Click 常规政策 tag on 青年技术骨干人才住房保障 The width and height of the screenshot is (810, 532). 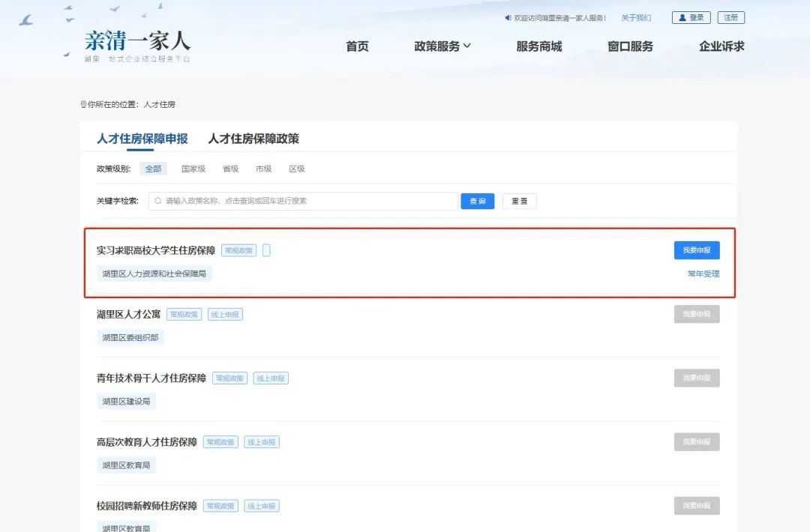pos(230,378)
